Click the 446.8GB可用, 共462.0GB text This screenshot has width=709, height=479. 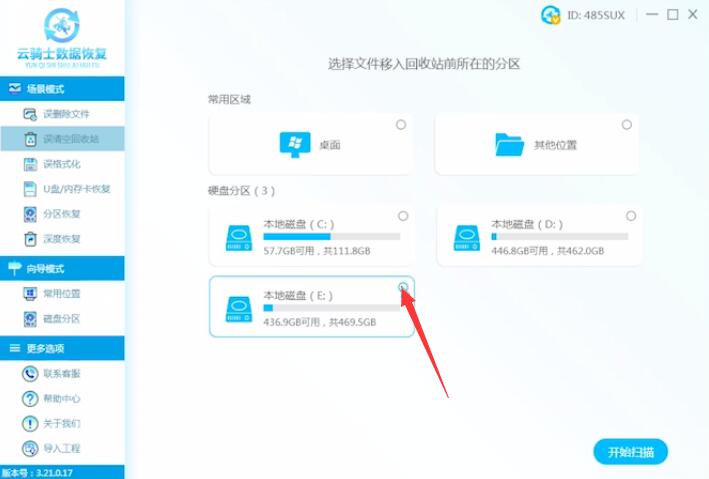point(548,251)
